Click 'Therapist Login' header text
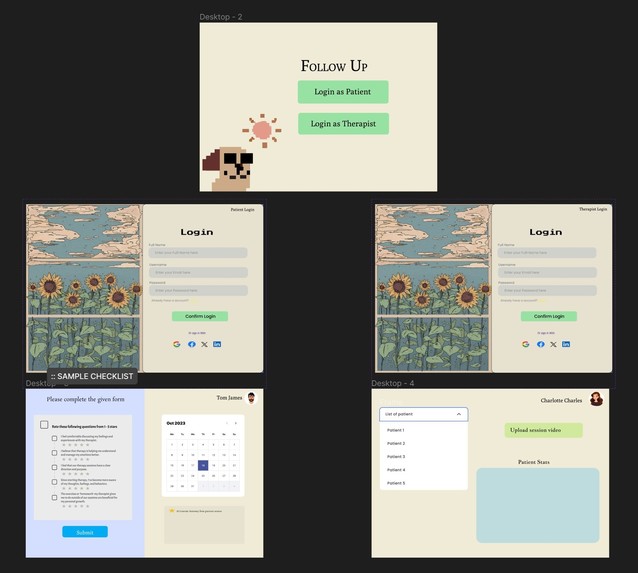This screenshot has height=573, width=638. point(593,209)
